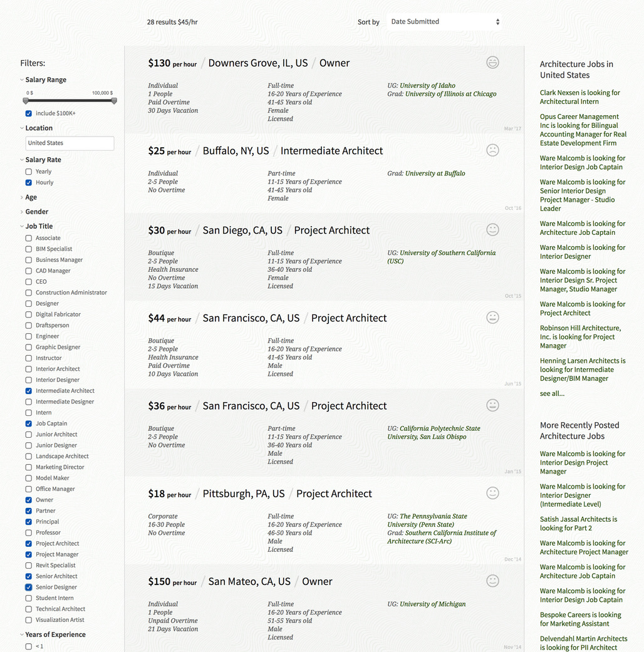Click the face icon on the $36 San Francisco entry
Viewport: 644px width, 652px height.
click(493, 405)
